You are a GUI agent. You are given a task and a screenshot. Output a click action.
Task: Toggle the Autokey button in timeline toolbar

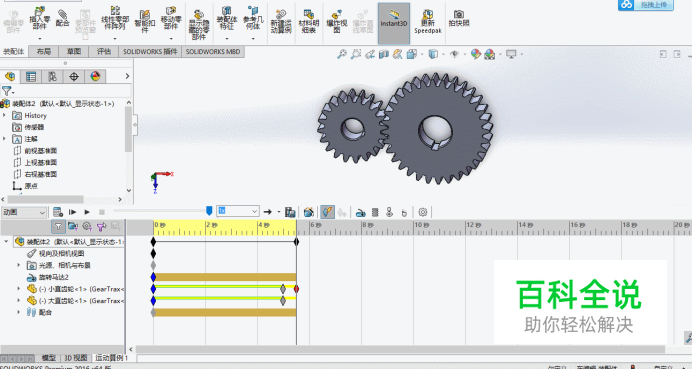click(327, 212)
